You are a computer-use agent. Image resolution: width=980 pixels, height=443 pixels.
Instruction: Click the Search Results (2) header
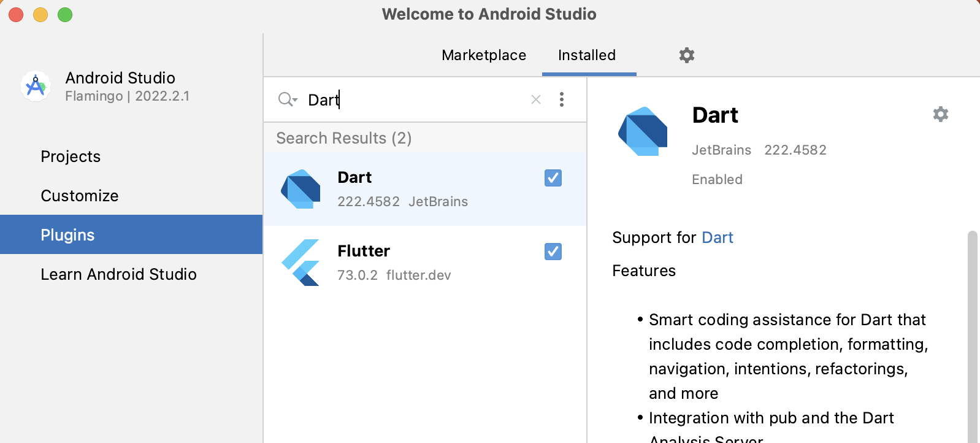point(344,138)
